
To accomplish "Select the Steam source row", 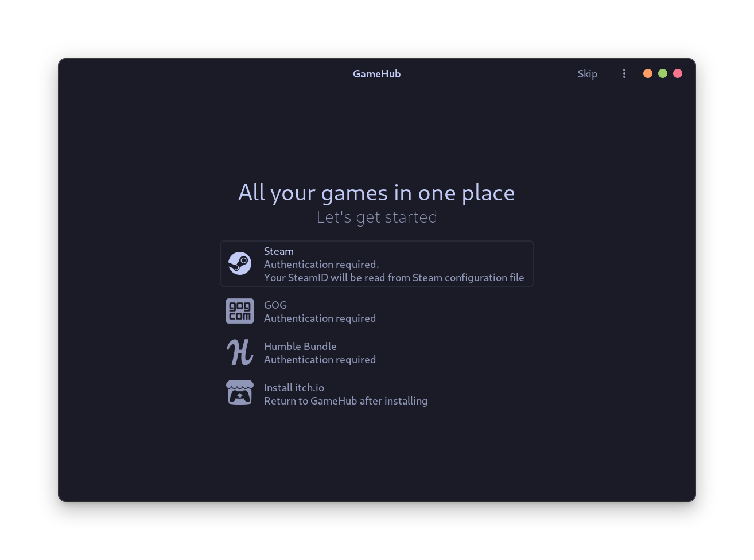I will 376,263.
